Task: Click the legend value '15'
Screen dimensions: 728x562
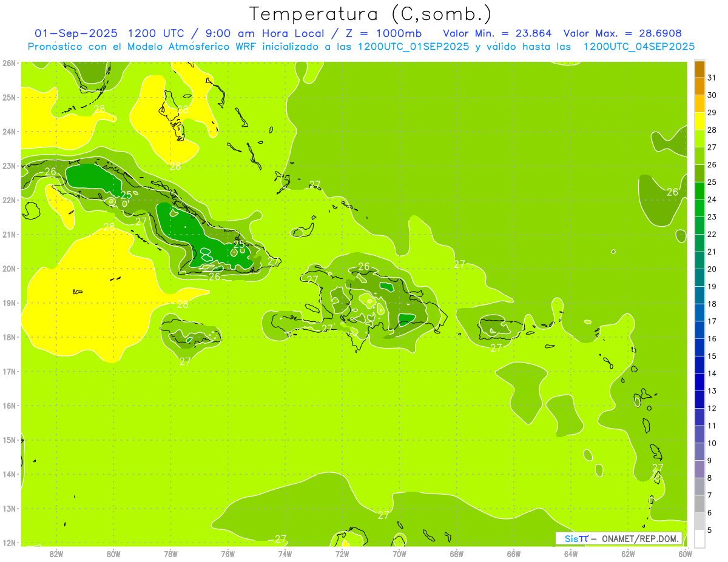Action: (x=712, y=356)
